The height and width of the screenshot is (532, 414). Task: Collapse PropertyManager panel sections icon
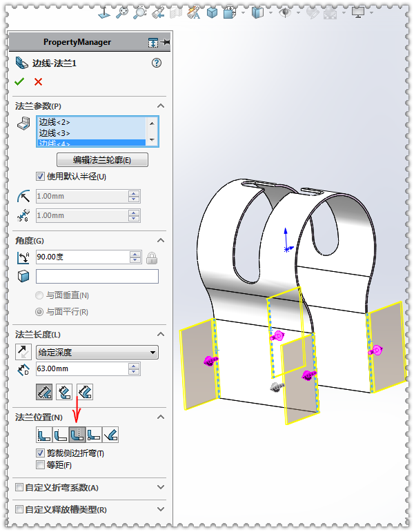(152, 42)
